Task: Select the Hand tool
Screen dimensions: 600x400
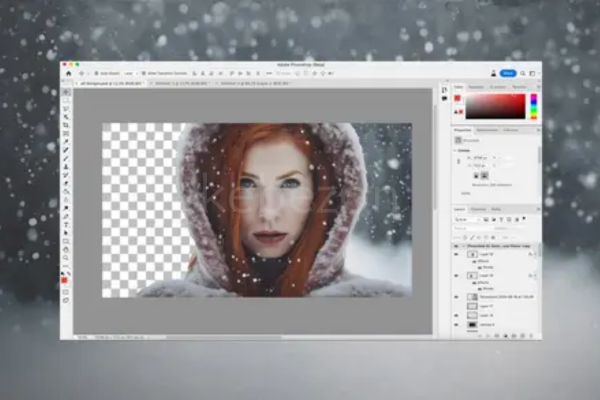Action: coord(66,250)
